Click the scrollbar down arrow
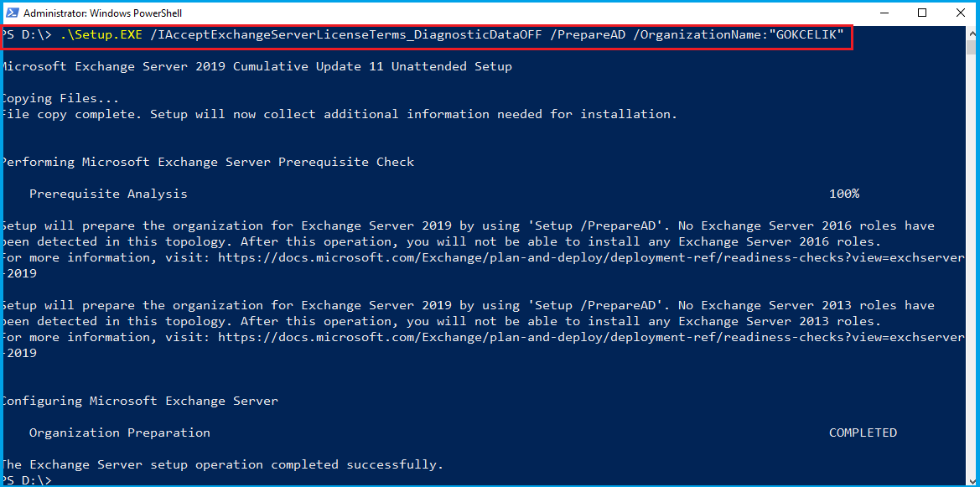Screen dimensions: 980x487 coord(972,479)
